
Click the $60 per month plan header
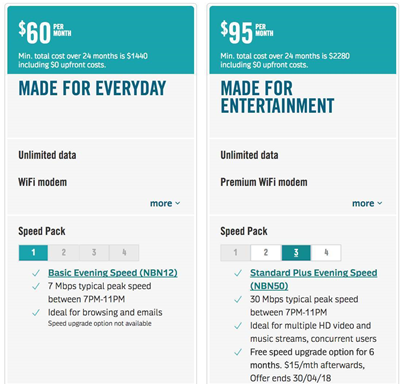pyautogui.click(x=101, y=40)
